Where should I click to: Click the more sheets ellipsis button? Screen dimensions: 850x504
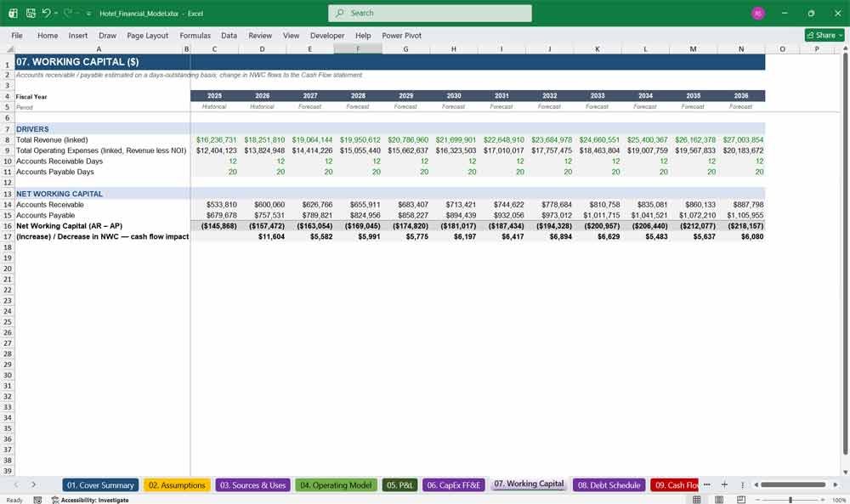707,484
